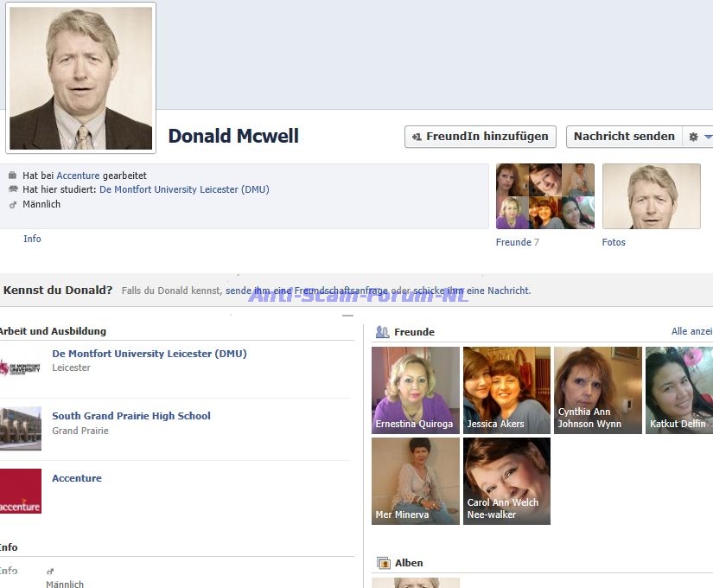
Task: Select Cynthia Ann Johnson Wynn's friend tile
Action: [597, 390]
